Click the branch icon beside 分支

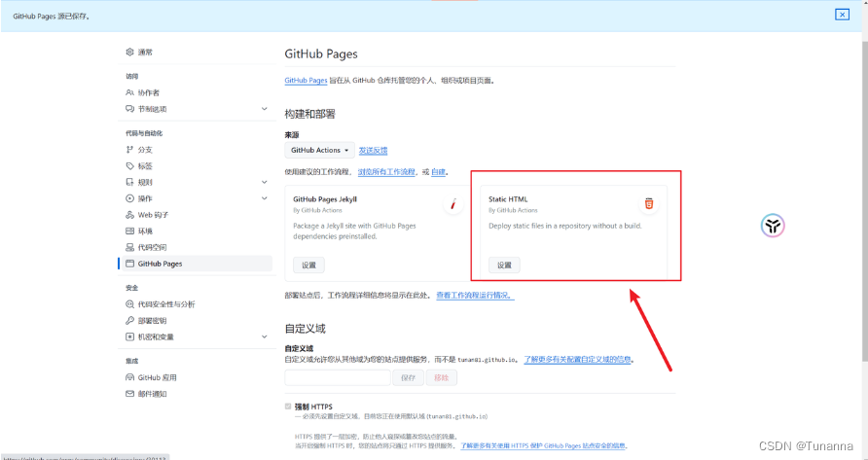(129, 150)
